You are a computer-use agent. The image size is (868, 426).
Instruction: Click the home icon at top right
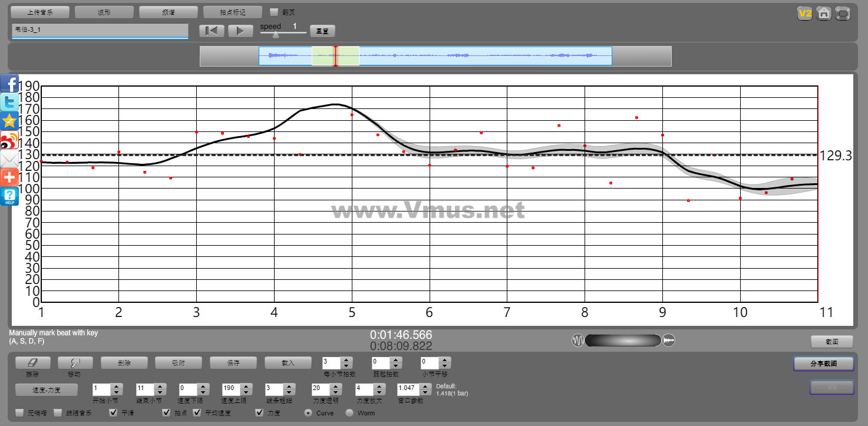(x=824, y=13)
